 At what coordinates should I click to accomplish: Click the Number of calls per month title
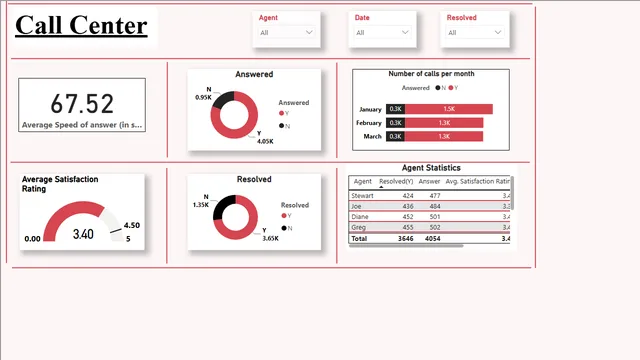tap(431, 74)
